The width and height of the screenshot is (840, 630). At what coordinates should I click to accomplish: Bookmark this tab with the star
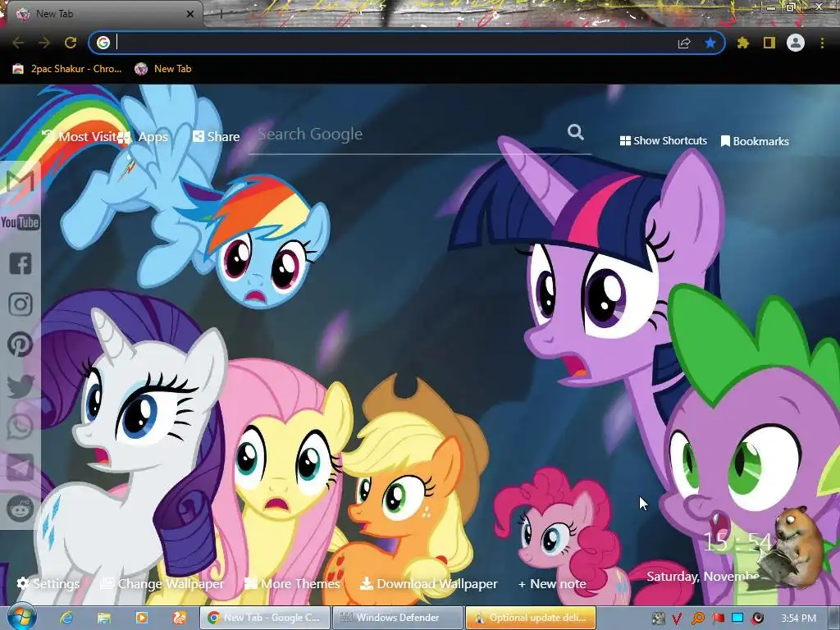710,43
